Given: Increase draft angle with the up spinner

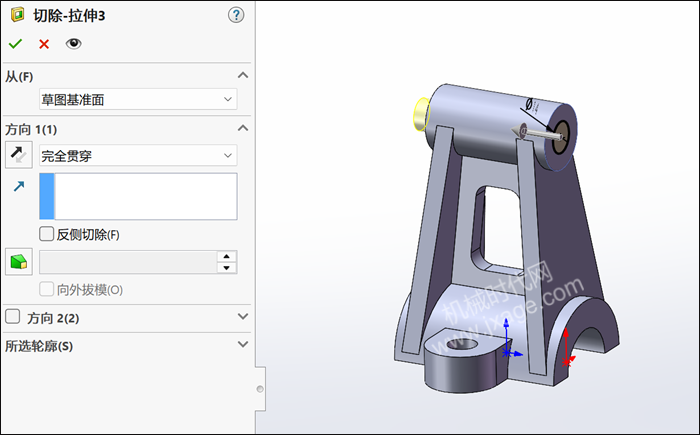Looking at the screenshot, I should pyautogui.click(x=228, y=256).
